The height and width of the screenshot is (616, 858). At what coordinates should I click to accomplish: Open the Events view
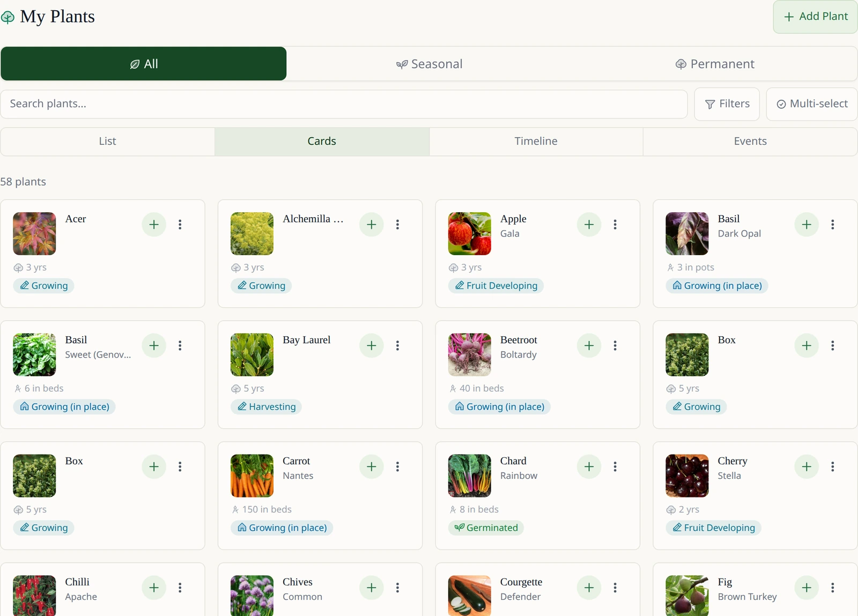tap(750, 142)
